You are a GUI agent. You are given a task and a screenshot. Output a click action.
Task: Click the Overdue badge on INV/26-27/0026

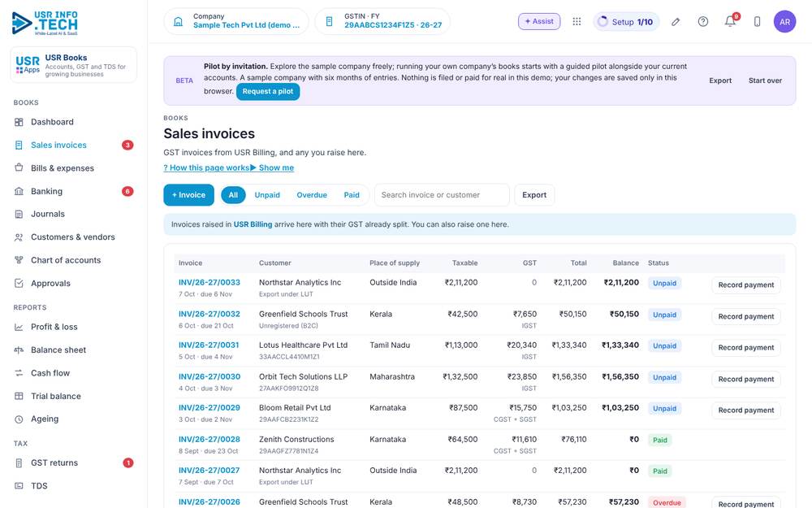click(667, 503)
